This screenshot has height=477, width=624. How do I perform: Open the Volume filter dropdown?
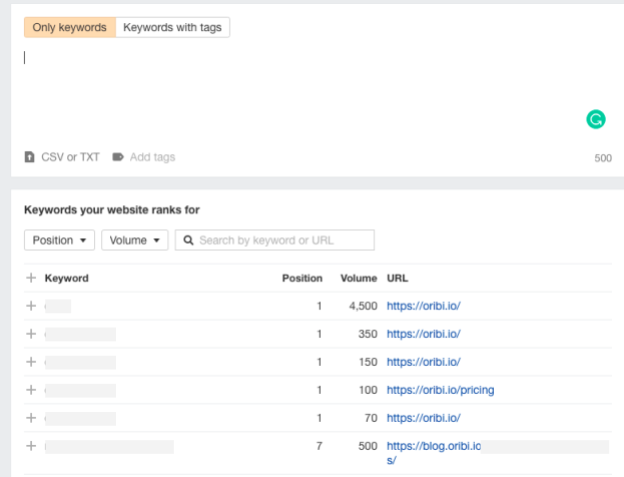click(135, 240)
